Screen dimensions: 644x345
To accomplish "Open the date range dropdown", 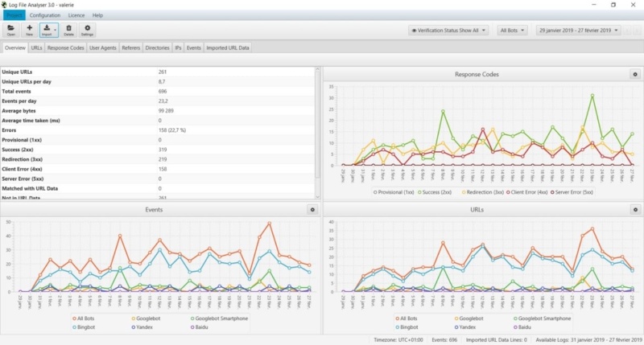I will [580, 31].
